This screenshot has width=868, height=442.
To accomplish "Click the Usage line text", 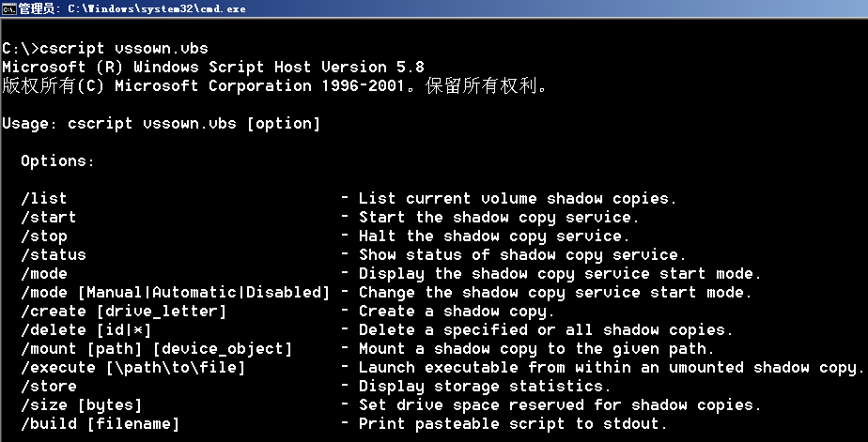I will click(161, 123).
